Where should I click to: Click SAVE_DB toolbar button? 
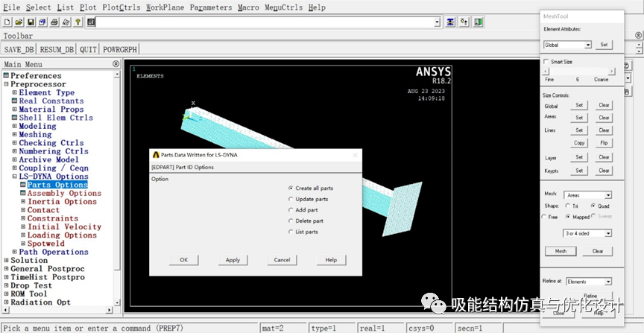pos(19,49)
